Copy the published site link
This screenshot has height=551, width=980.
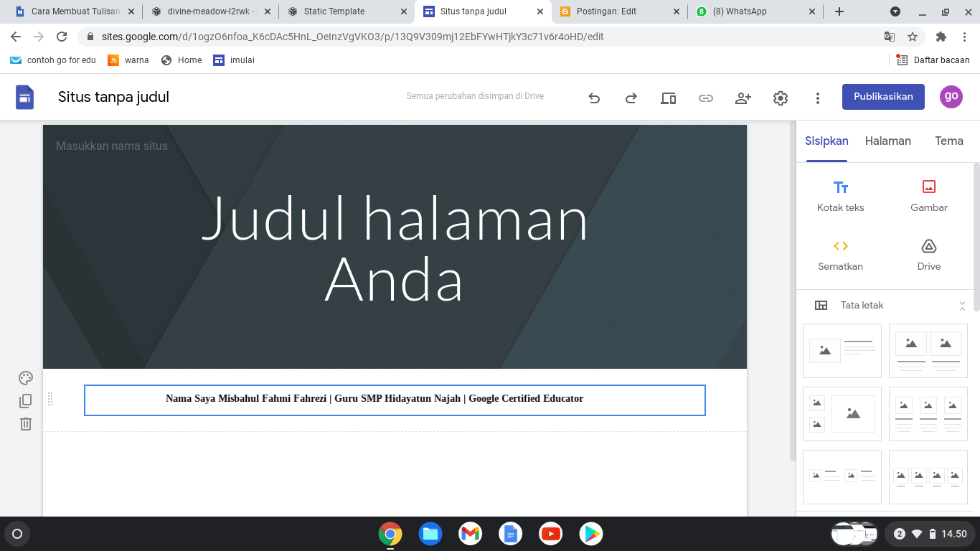coord(706,98)
